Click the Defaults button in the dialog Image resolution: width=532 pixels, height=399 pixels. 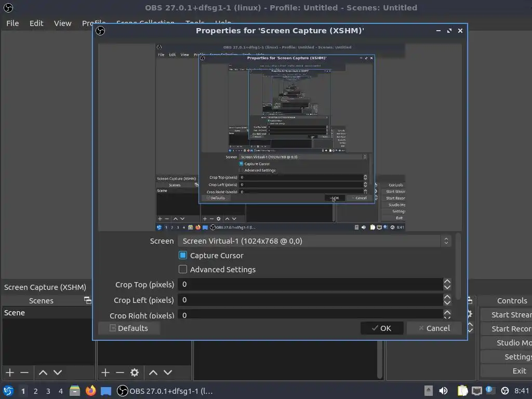point(129,328)
